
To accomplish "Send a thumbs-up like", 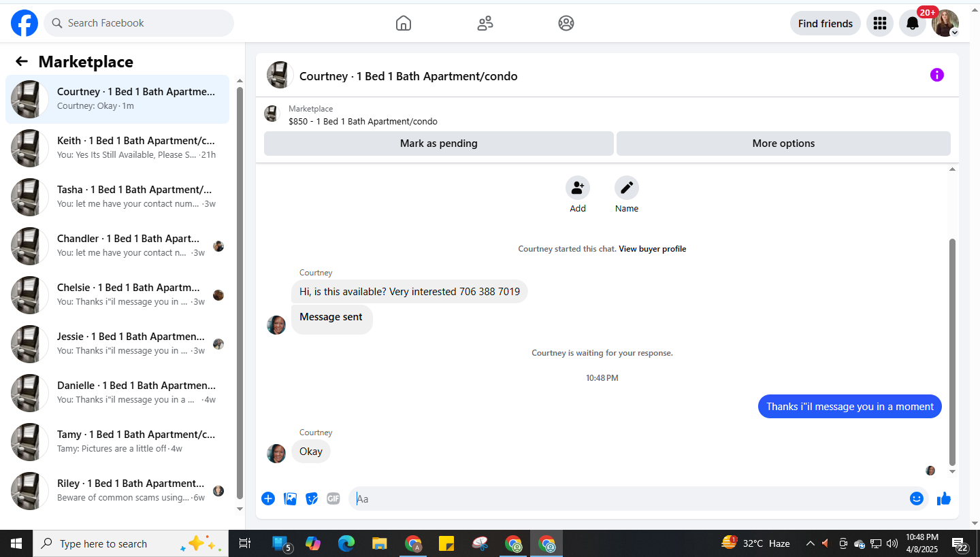I will coord(943,499).
